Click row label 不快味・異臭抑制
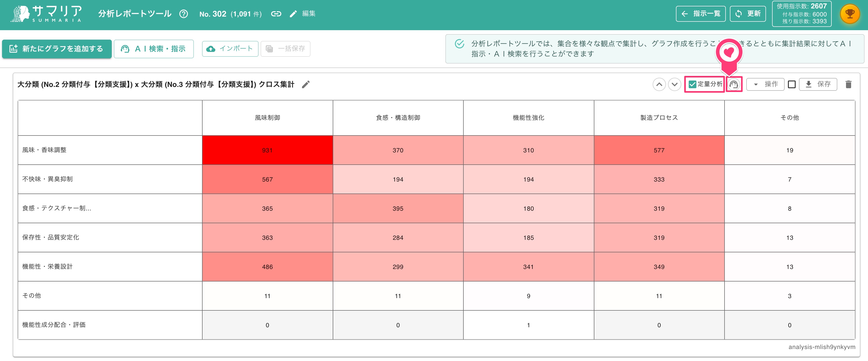868x361 pixels. click(x=47, y=179)
